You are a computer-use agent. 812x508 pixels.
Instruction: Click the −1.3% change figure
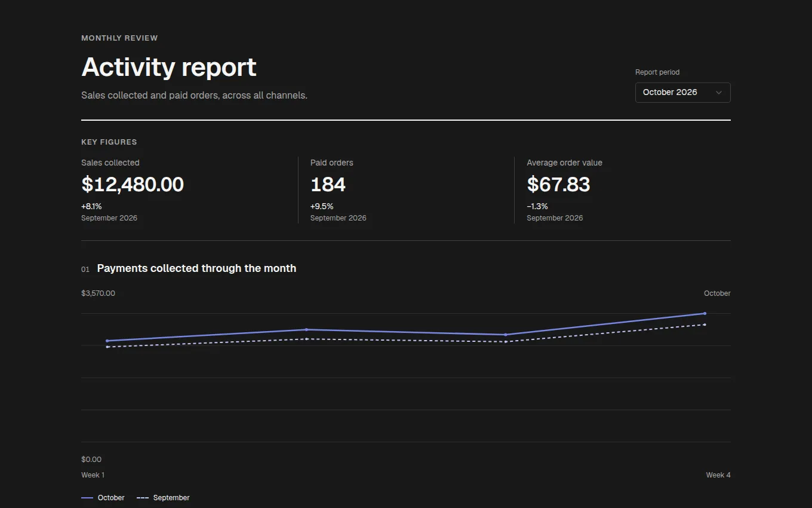(537, 206)
